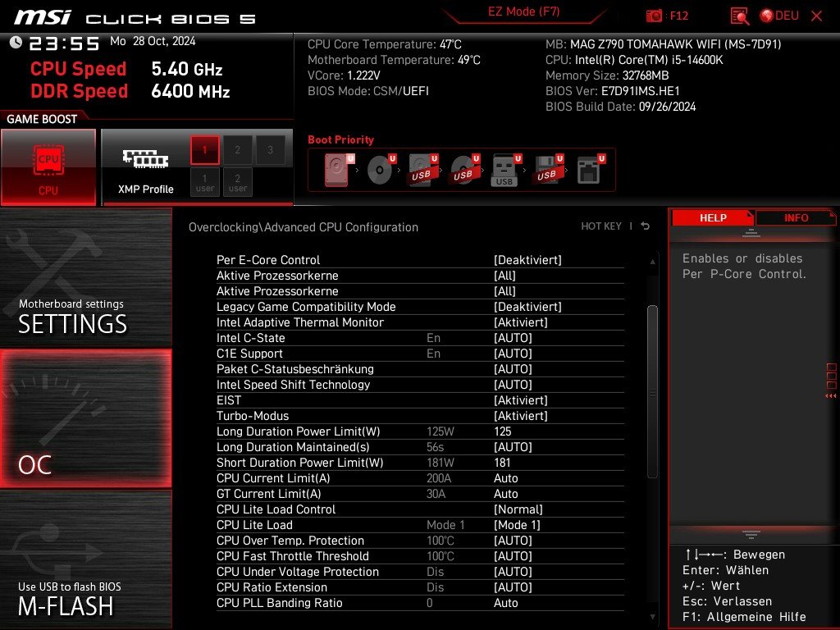
Task: Collapse the help panel top grip handle
Action: pos(751,233)
